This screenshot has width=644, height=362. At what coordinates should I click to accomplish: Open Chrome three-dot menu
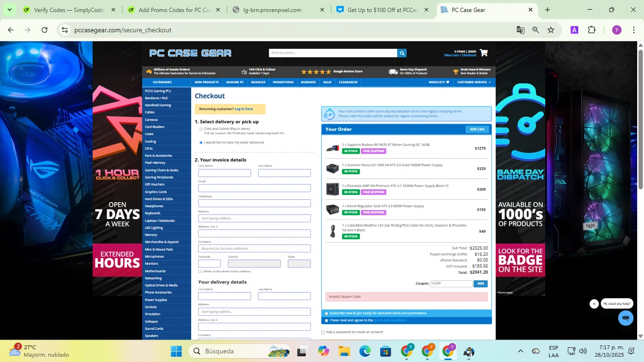[x=634, y=30]
